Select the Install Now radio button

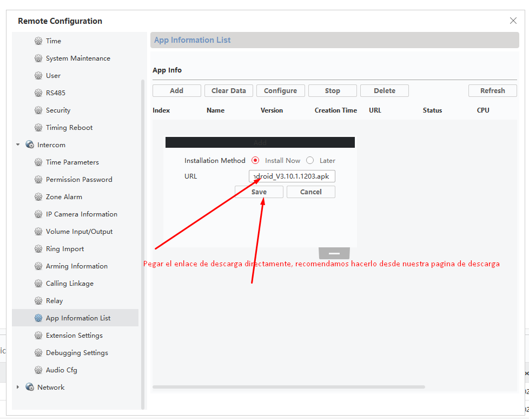255,160
